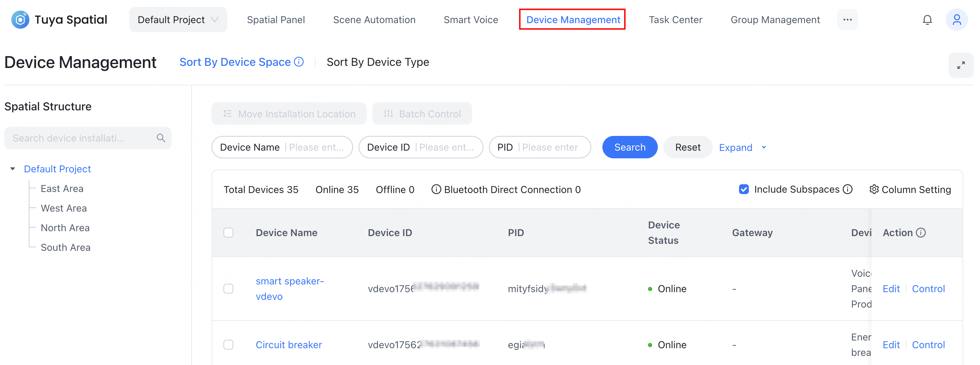Click info icon next to Action header

click(x=921, y=233)
